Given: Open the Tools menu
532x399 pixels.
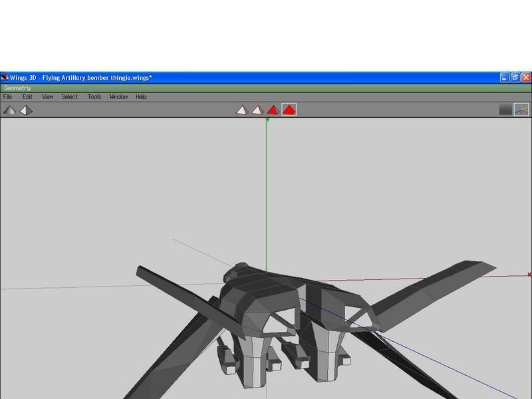Looking at the screenshot, I should click(x=94, y=97).
